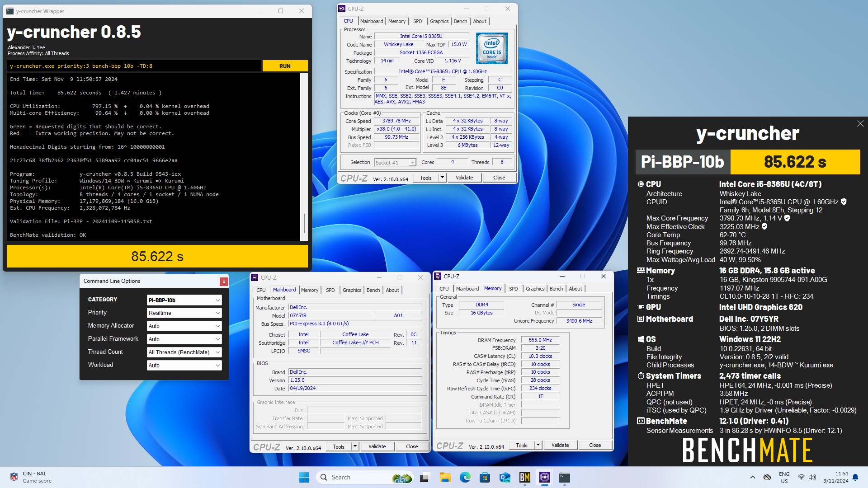868x488 pixels.
Task: Click CPU-Z title icon in top CPU-Z window
Action: (x=342, y=9)
